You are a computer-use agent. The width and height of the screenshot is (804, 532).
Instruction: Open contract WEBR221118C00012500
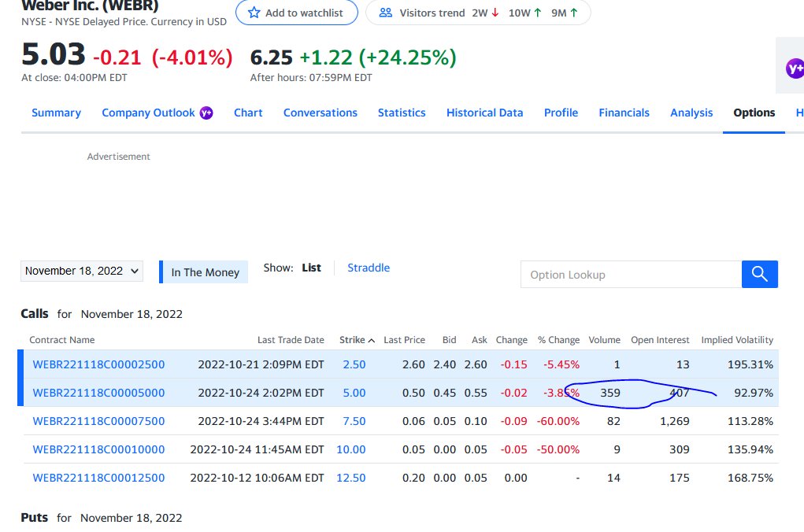pyautogui.click(x=99, y=478)
